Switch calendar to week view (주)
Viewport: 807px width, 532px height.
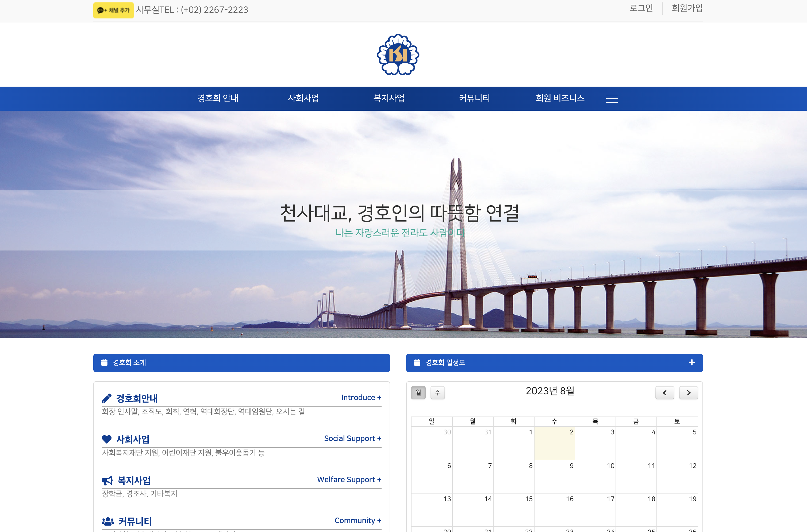(x=437, y=392)
